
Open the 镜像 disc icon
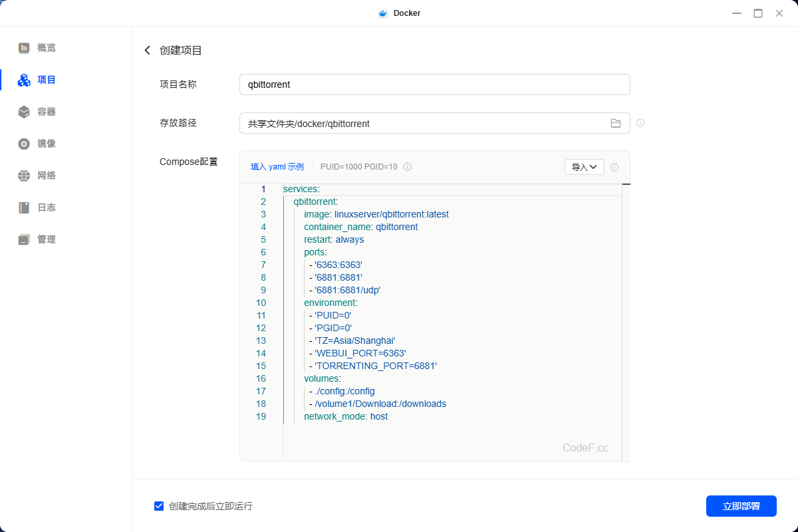coord(25,144)
